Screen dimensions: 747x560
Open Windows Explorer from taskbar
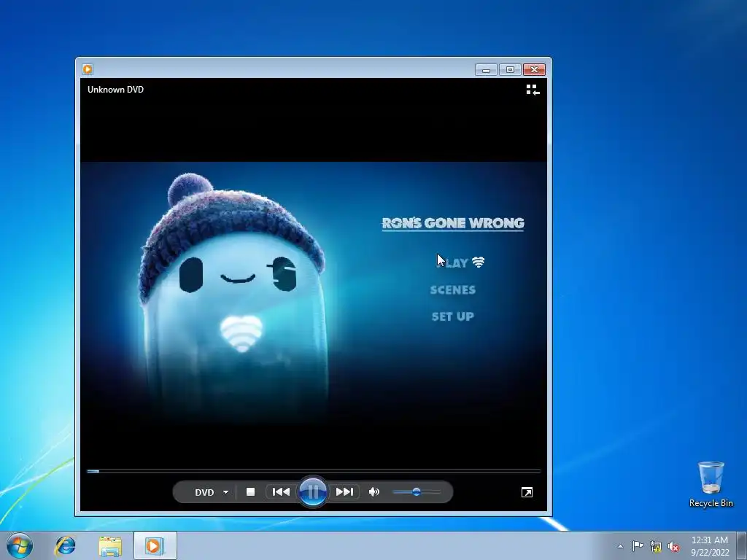click(x=110, y=545)
